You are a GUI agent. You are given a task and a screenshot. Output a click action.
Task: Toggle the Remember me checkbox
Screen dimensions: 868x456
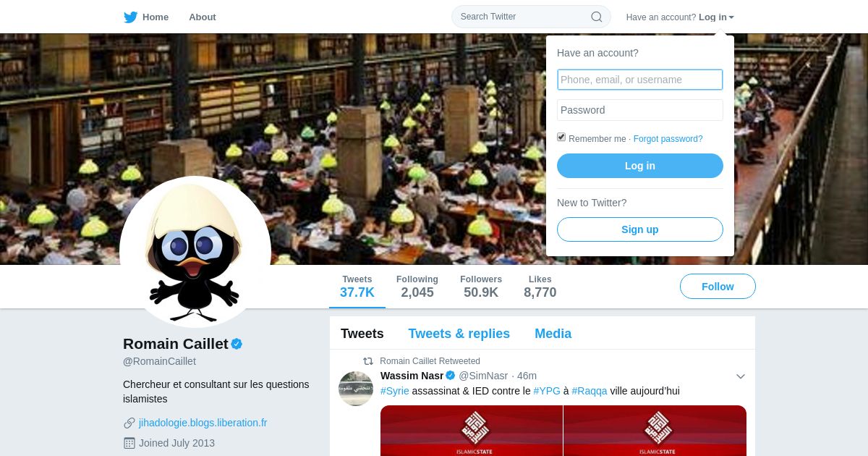(x=561, y=138)
